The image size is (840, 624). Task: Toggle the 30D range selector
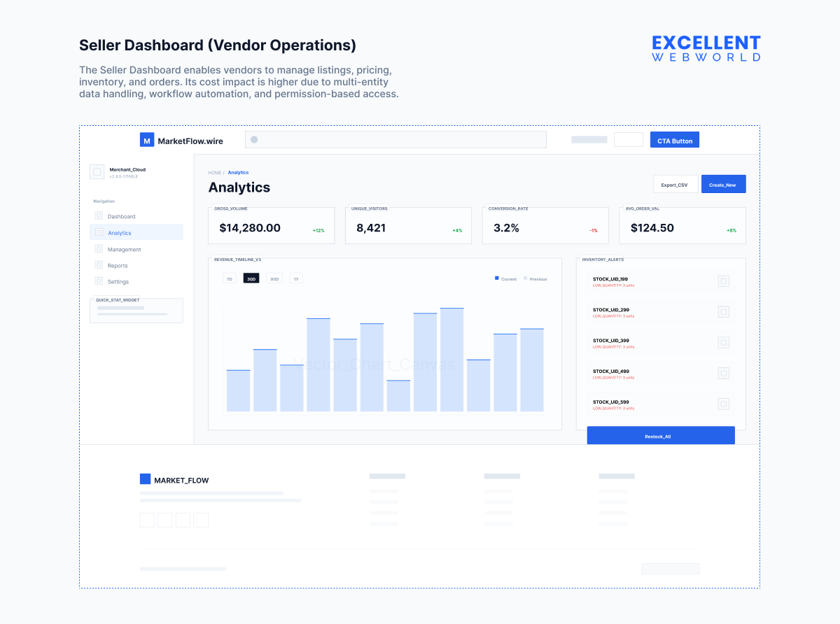pyautogui.click(x=251, y=278)
